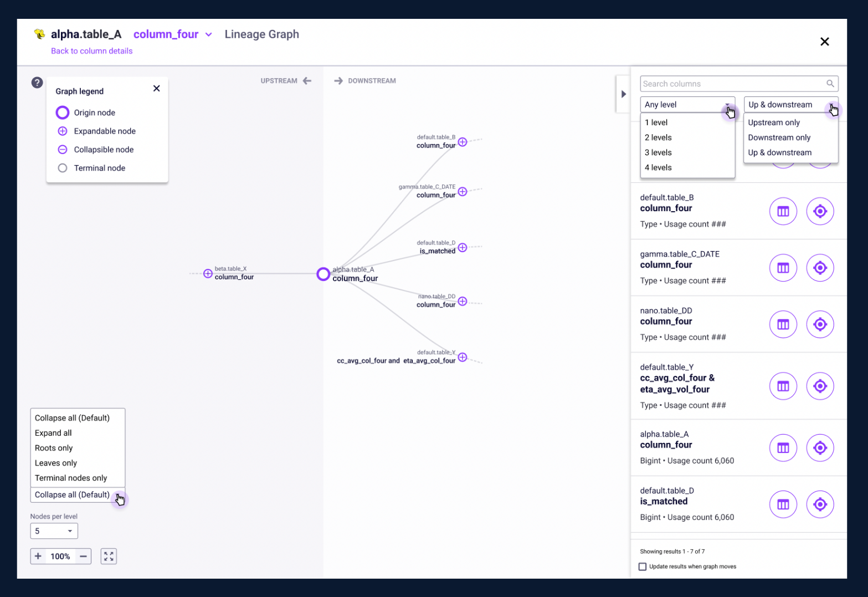Image resolution: width=868 pixels, height=597 pixels.
Task: Choose Downstream only option
Action: tap(790, 137)
